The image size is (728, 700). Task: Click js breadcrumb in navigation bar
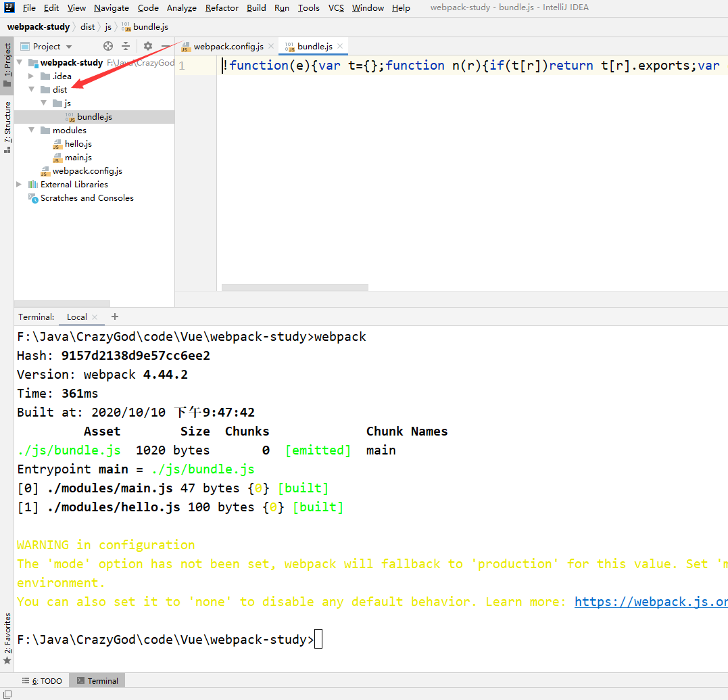point(107,27)
